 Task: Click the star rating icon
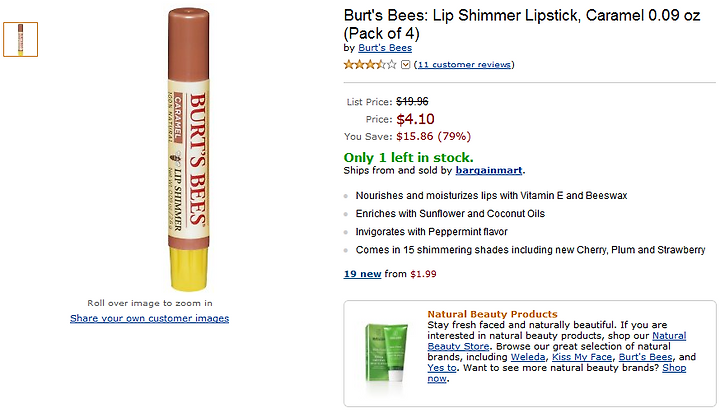pyautogui.click(x=369, y=64)
